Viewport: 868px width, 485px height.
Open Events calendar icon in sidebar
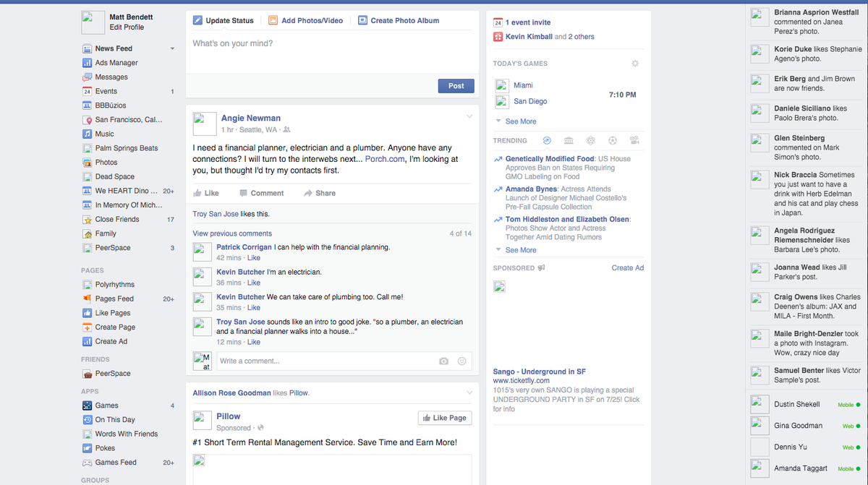[87, 91]
